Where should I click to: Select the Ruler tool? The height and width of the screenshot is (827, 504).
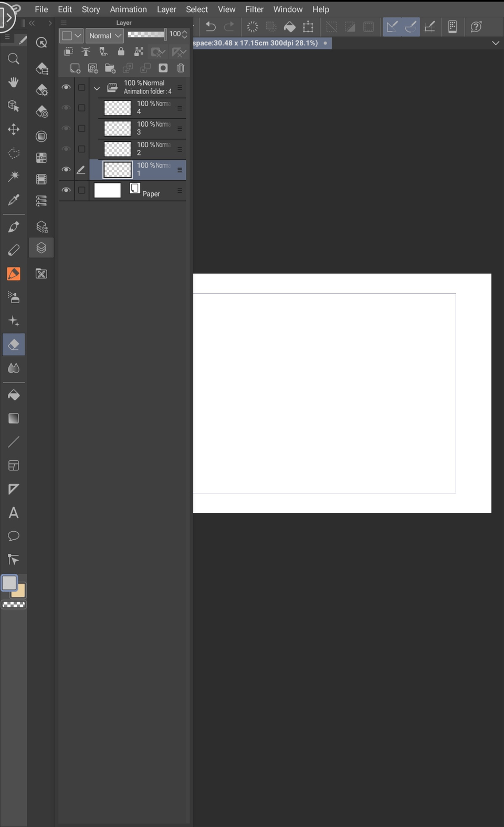point(14,489)
